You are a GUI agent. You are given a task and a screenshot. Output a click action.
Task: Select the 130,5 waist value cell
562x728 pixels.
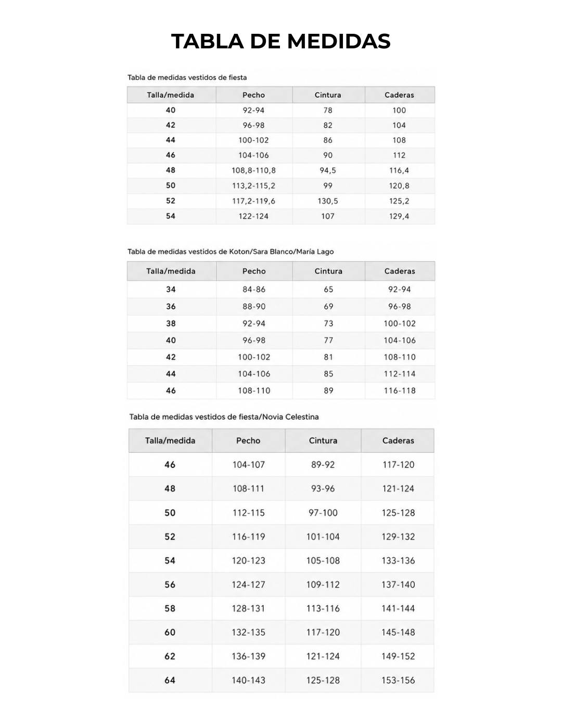[328, 201]
